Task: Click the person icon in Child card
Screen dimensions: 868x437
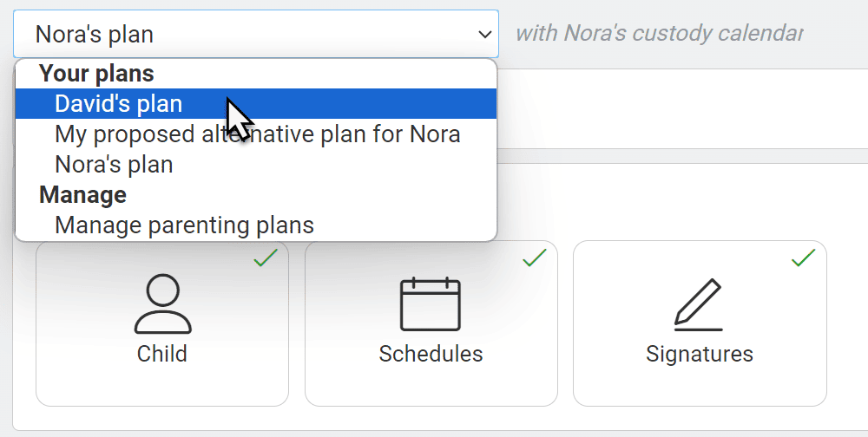Action: (x=163, y=304)
